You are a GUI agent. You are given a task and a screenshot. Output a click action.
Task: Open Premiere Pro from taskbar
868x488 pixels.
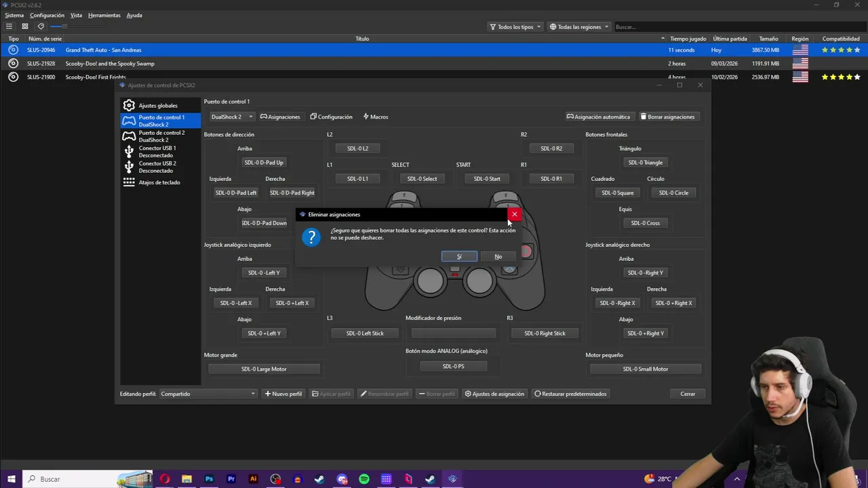231,479
